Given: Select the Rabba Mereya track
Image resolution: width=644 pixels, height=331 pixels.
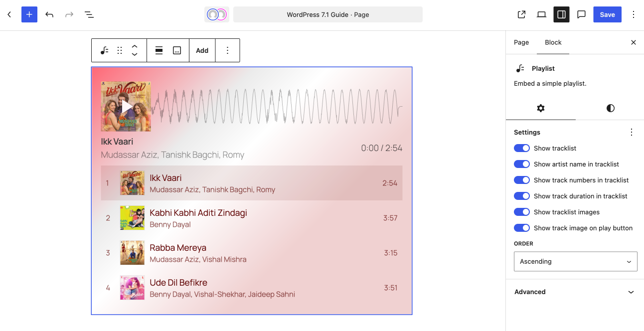Looking at the screenshot, I should pyautogui.click(x=252, y=253).
